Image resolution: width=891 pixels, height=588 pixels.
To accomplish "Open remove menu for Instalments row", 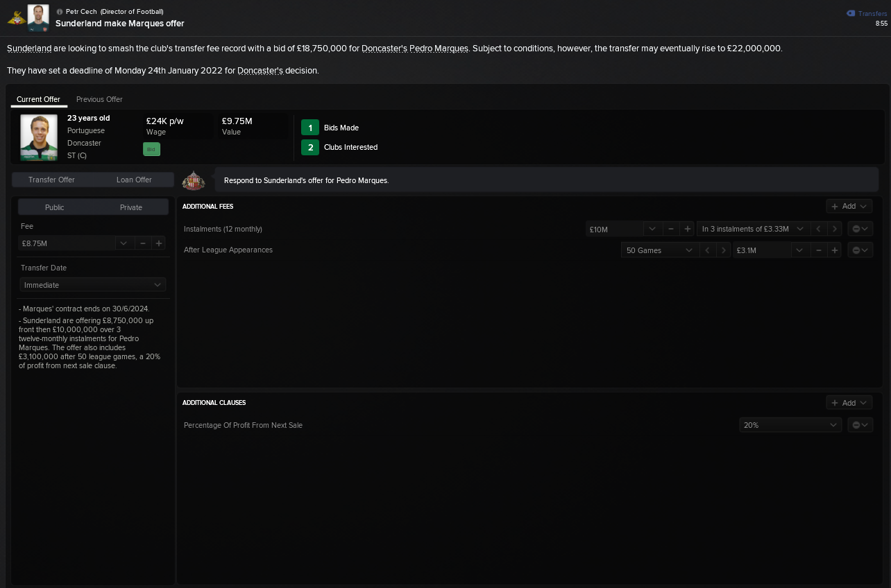I will [x=860, y=229].
